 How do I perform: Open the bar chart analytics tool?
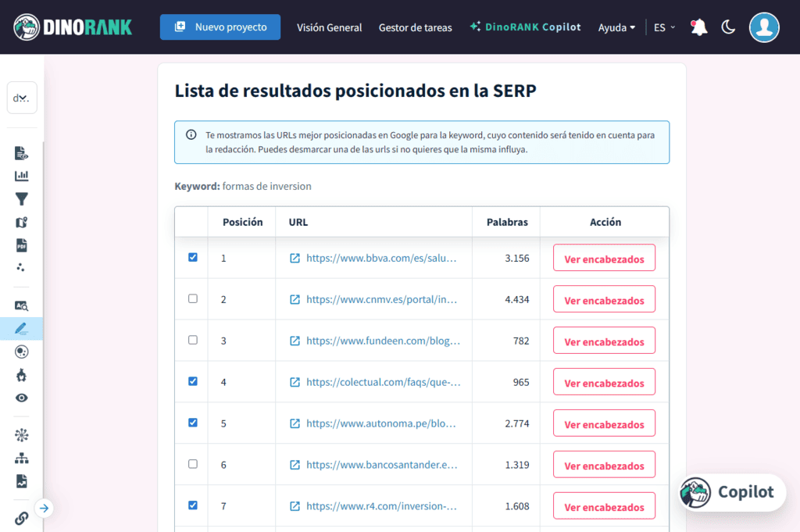point(21,176)
